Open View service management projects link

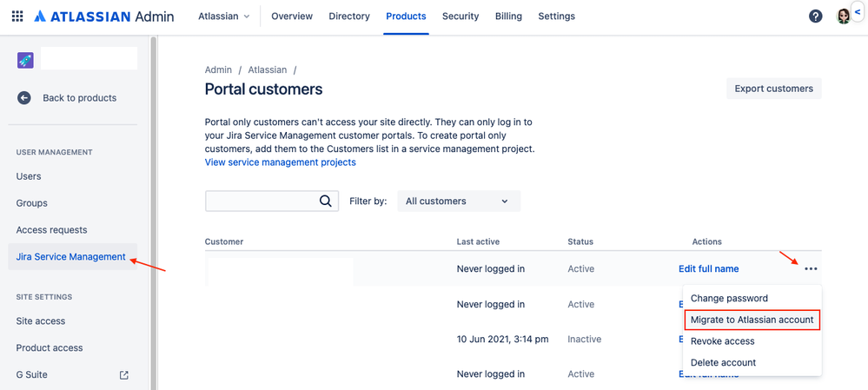pos(280,162)
